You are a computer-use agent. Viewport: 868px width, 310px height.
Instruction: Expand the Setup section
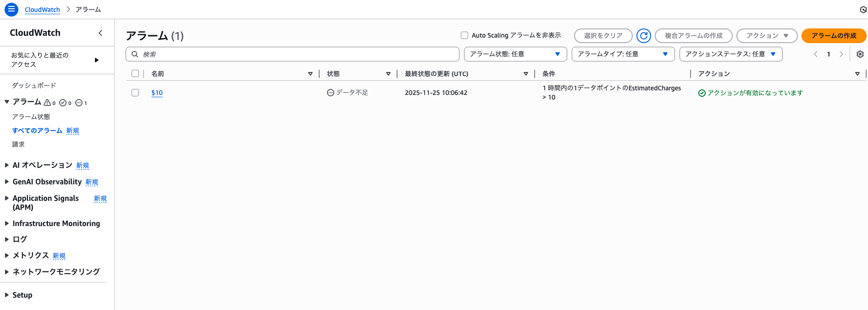pos(7,295)
